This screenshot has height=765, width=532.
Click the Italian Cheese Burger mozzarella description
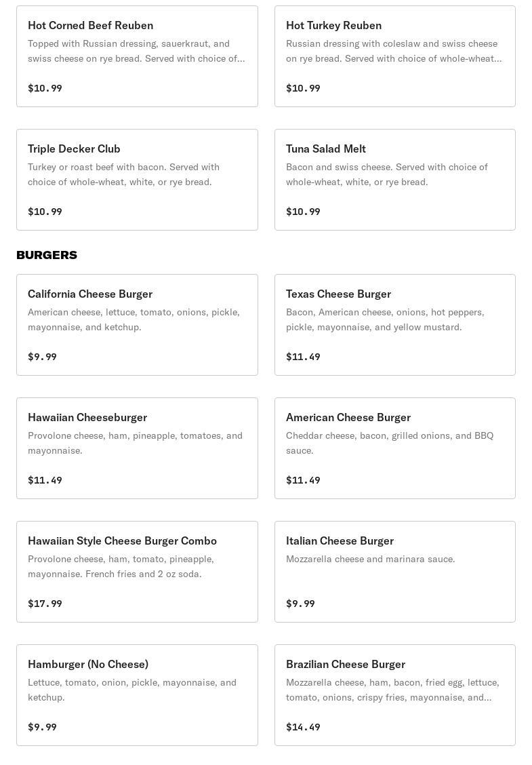point(370,559)
